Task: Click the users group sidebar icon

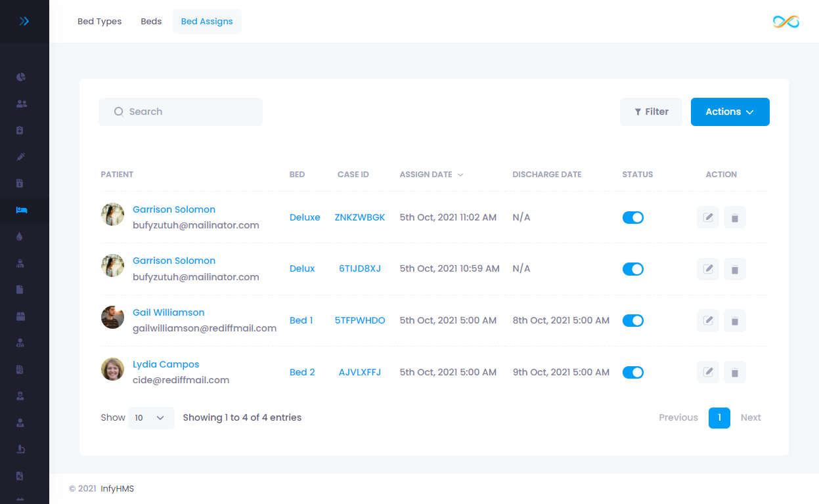Action: click(21, 104)
